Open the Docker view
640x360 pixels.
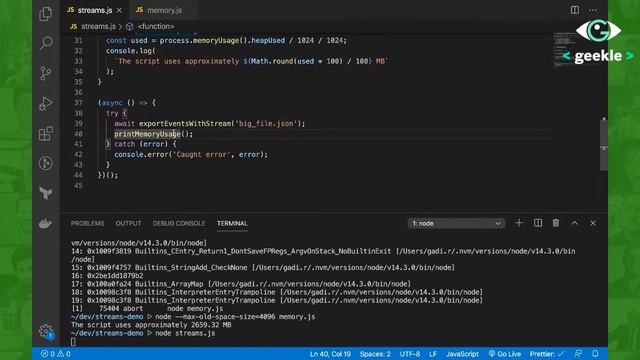pyautogui.click(x=46, y=223)
